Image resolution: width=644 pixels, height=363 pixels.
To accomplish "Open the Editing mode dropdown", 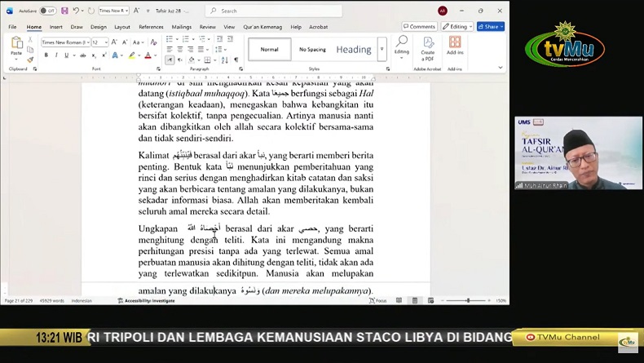I will pyautogui.click(x=457, y=27).
